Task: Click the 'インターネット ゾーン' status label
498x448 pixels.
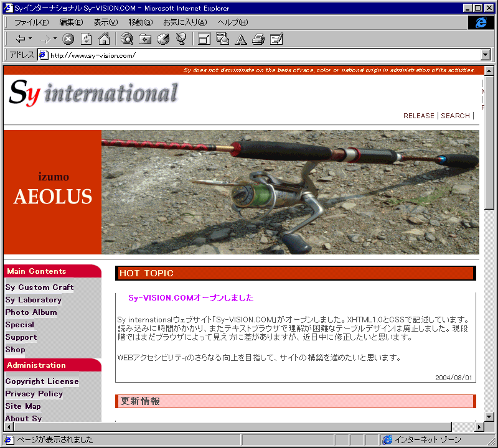Action: click(x=428, y=440)
